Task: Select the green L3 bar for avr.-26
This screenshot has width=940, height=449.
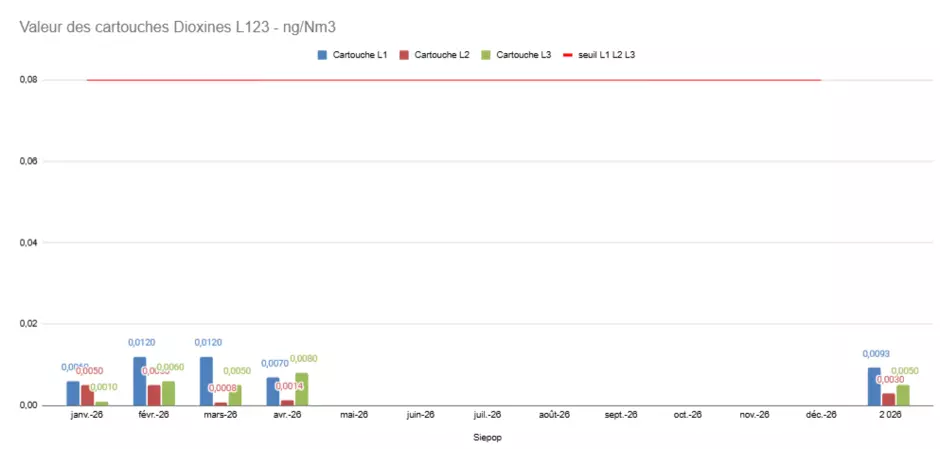Action: pos(301,389)
